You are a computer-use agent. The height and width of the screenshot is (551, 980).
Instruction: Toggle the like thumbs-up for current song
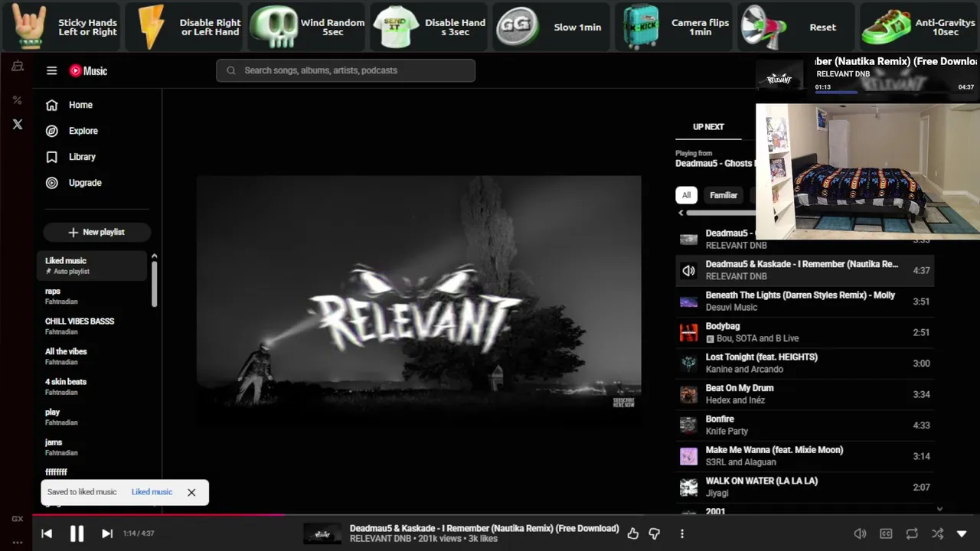pyautogui.click(x=632, y=533)
